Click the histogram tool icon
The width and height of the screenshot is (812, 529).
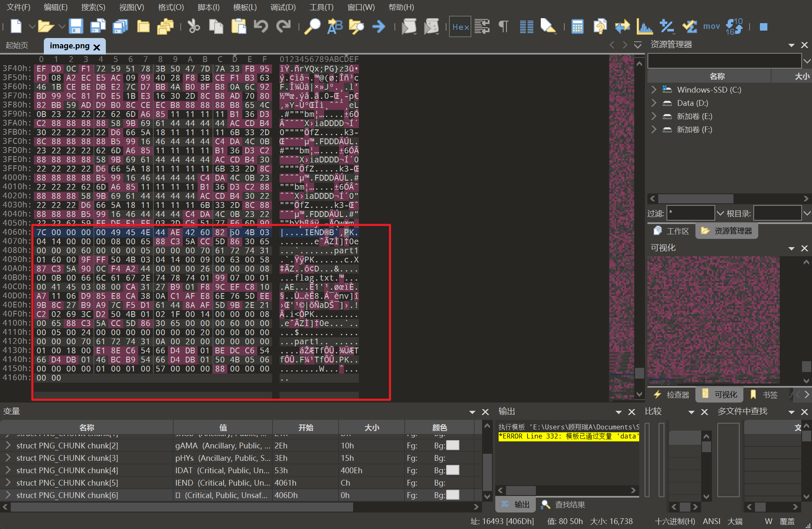(x=644, y=26)
